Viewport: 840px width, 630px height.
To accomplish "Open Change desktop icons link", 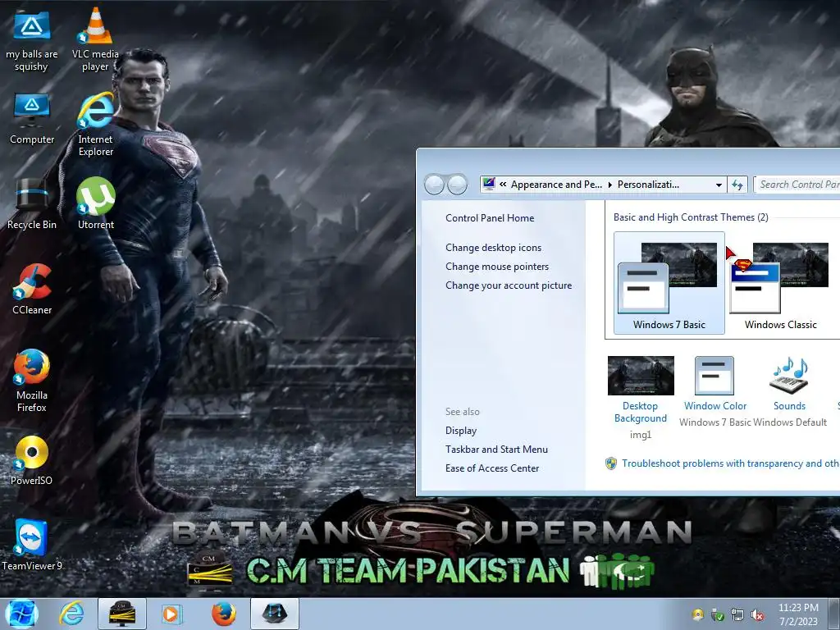I will click(x=493, y=248).
